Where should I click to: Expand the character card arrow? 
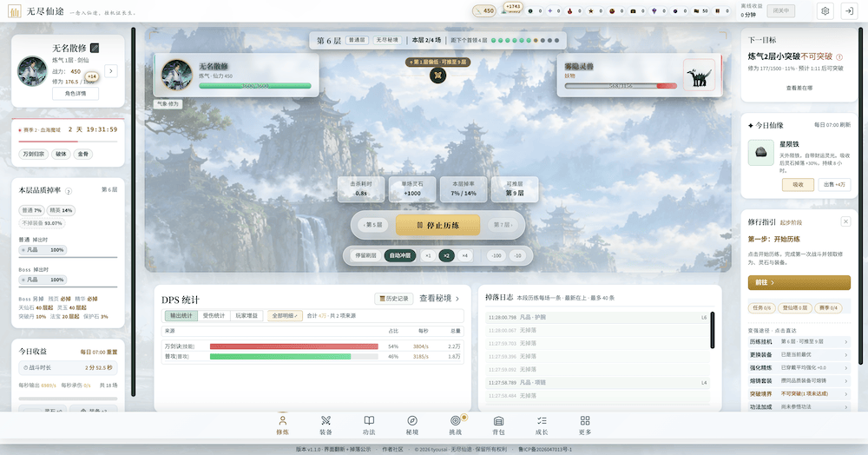[111, 71]
